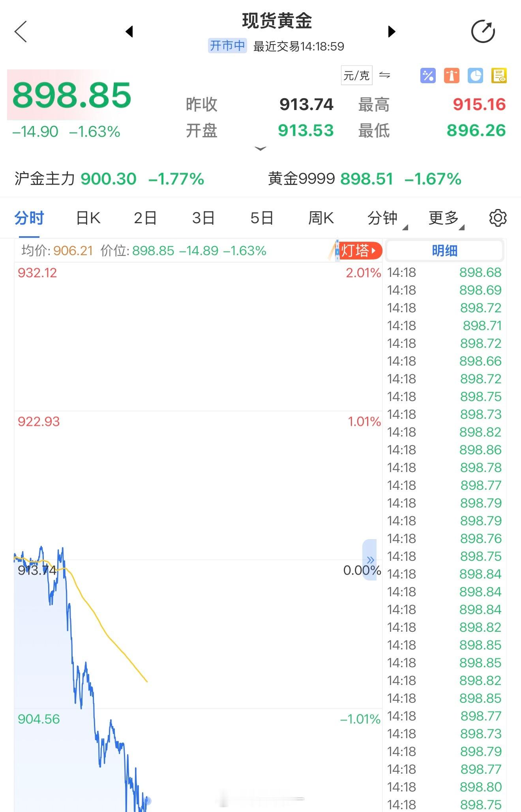Tap the opening price 913.53

(x=306, y=131)
